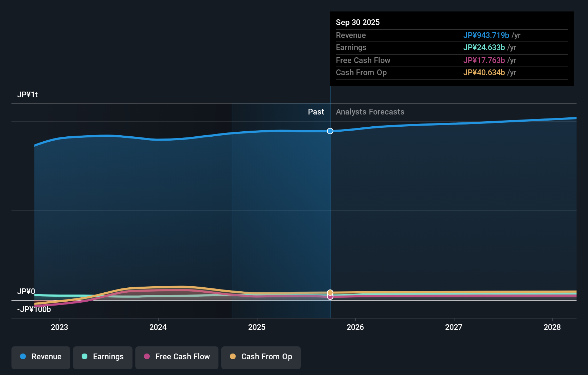Toggle the Earnings series visibility
588x375 pixels.
(102, 357)
